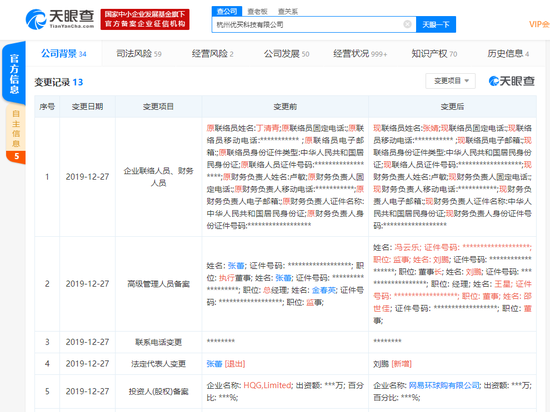Select the 查关系 search tab
The width and height of the screenshot is (550, 412).
pos(288,12)
